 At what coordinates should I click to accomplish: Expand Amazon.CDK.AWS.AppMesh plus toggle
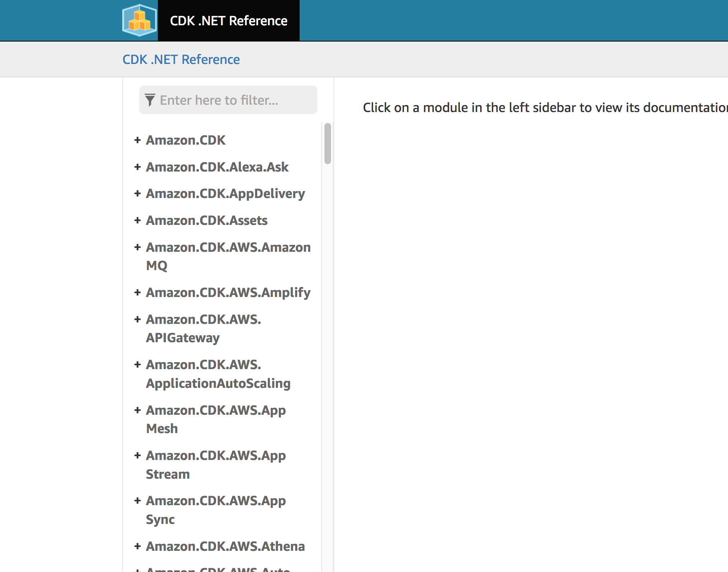coord(137,410)
